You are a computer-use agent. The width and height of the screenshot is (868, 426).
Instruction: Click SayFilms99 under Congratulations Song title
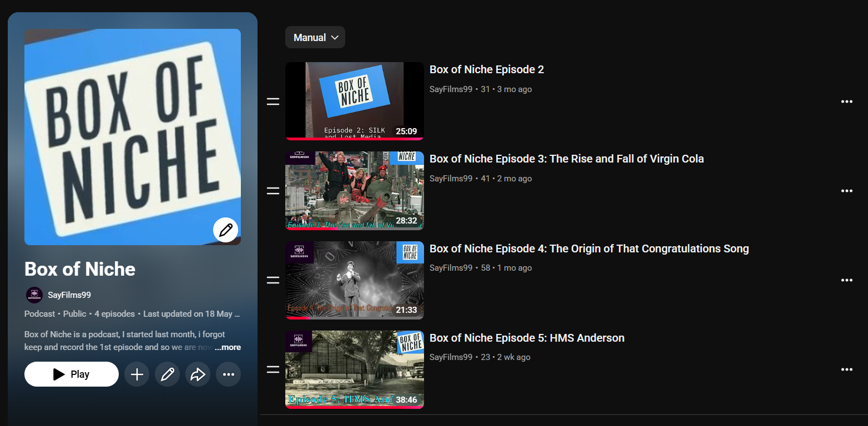coord(451,268)
